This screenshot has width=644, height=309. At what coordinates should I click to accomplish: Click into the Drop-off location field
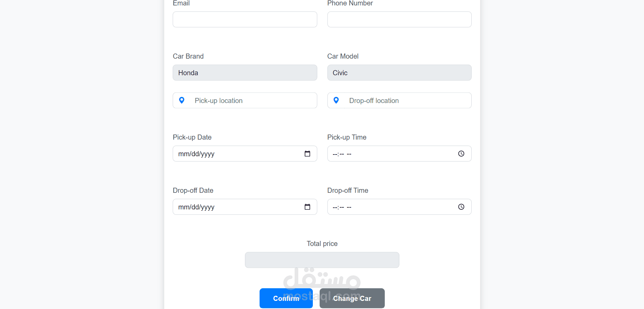(x=408, y=101)
